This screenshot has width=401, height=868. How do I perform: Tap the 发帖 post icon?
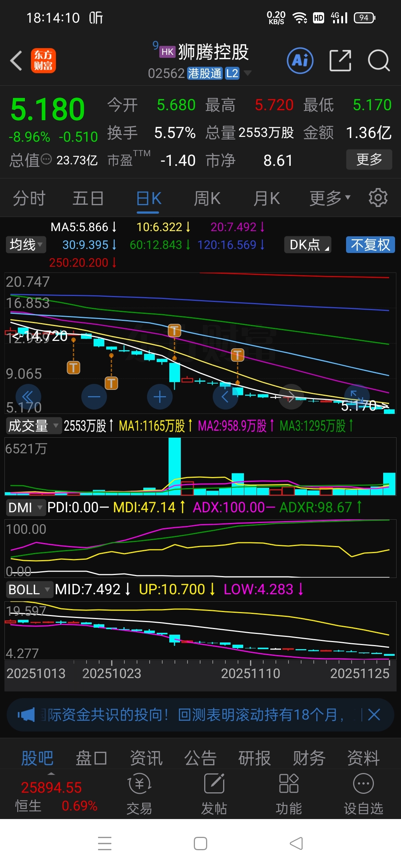pos(214,794)
